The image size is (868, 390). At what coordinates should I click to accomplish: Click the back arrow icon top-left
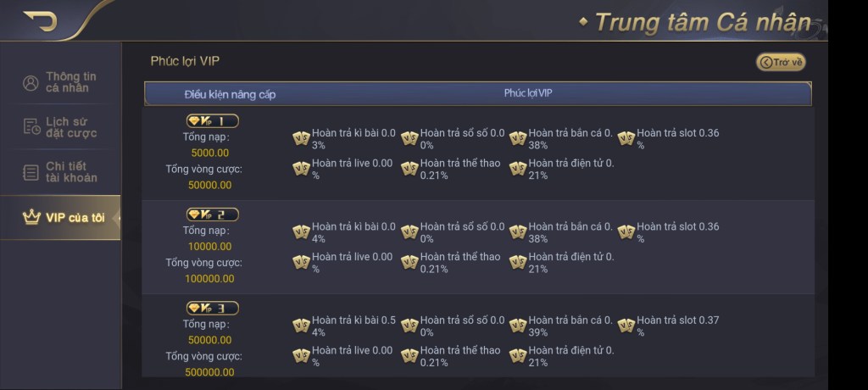[40, 20]
